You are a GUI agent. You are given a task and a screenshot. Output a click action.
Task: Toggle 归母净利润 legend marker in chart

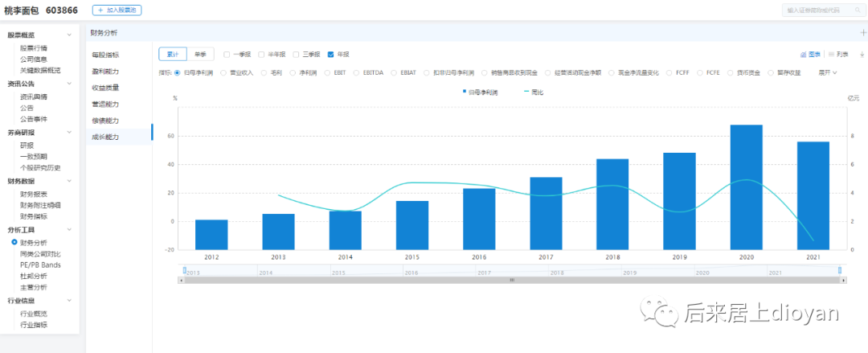(465, 92)
